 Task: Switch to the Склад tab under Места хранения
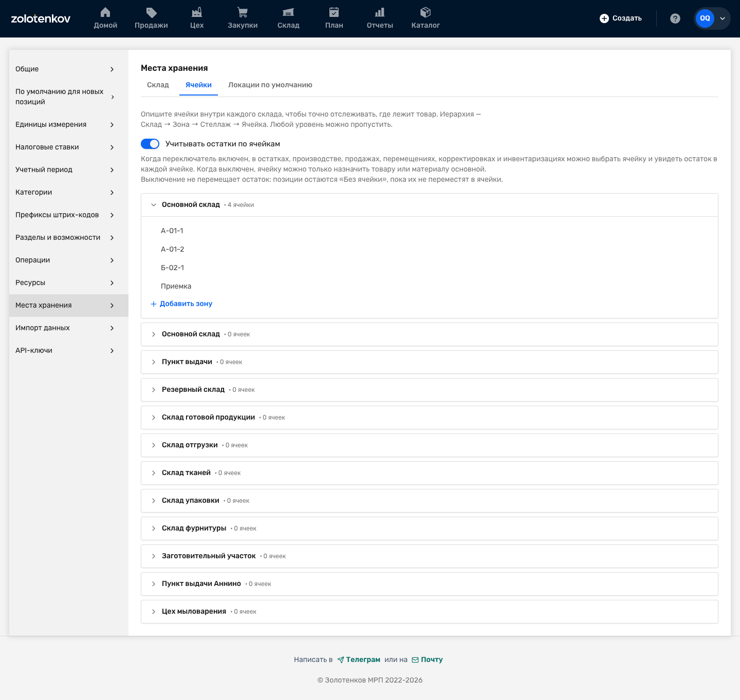pyautogui.click(x=158, y=85)
